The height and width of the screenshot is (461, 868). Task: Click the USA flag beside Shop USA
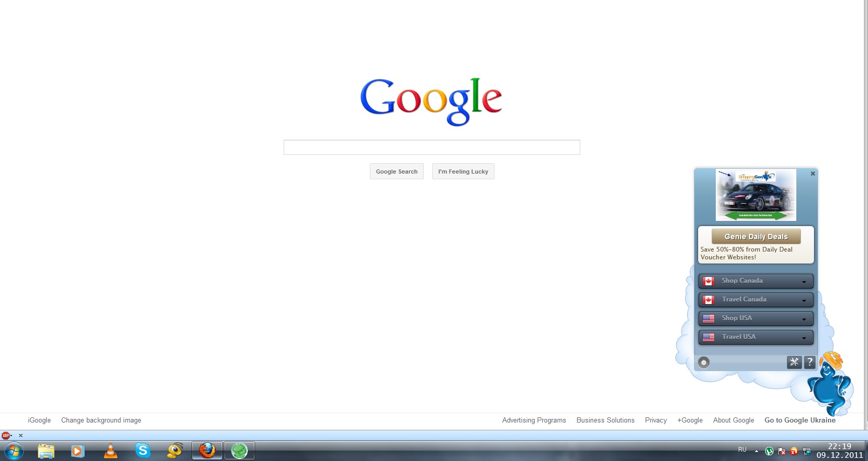[709, 319]
